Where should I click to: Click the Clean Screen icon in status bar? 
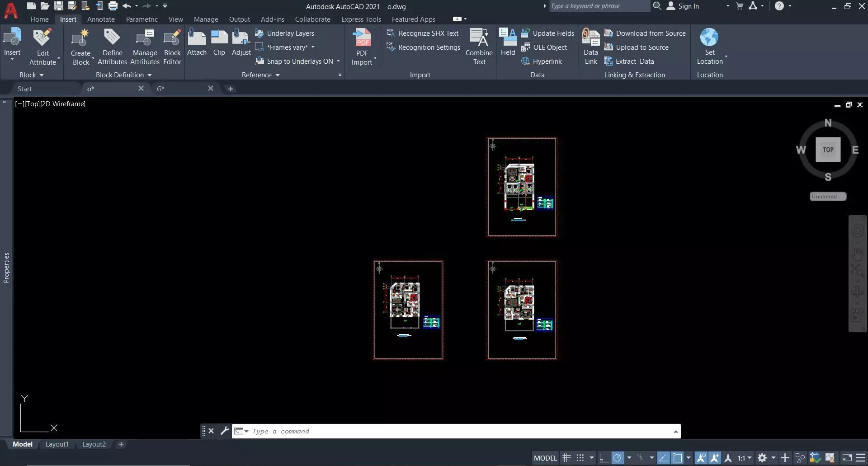coord(847,458)
